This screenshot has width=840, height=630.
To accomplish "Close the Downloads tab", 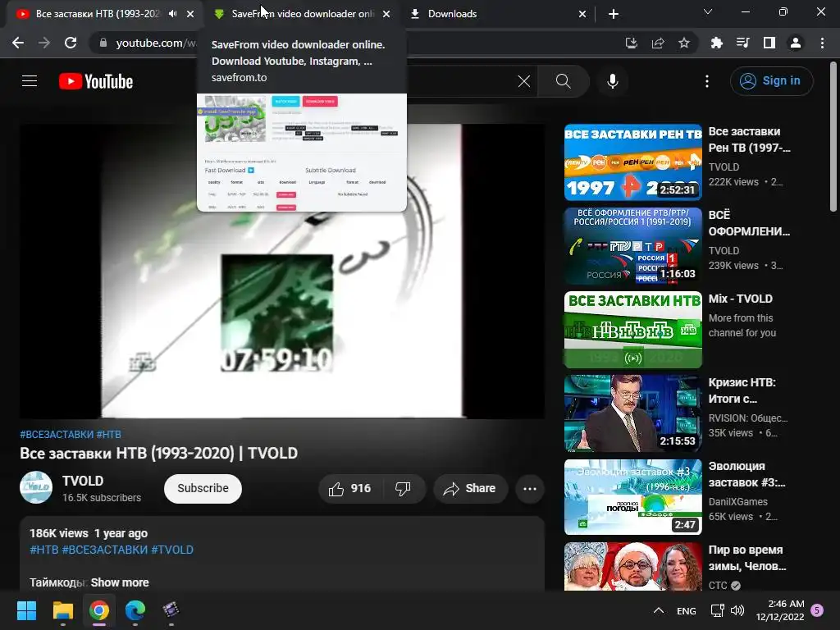I will [582, 14].
